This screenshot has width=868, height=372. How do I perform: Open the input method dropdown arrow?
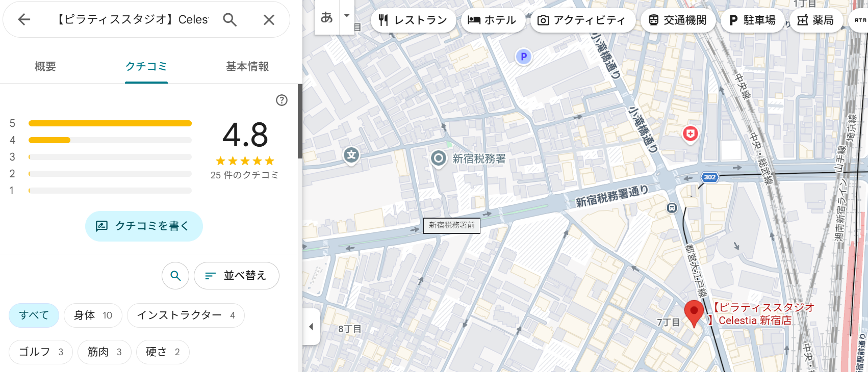[x=347, y=16]
